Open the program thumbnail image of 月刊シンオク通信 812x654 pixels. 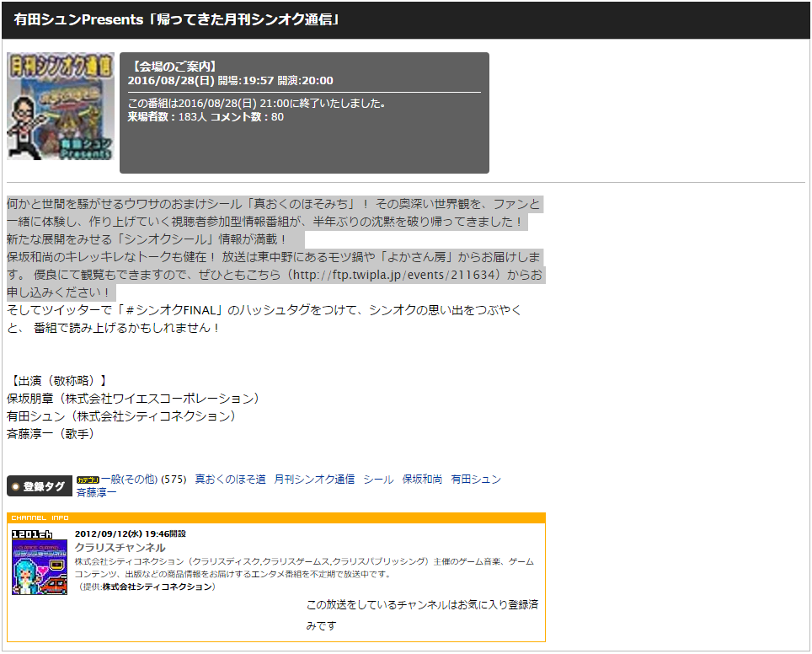pyautogui.click(x=61, y=106)
